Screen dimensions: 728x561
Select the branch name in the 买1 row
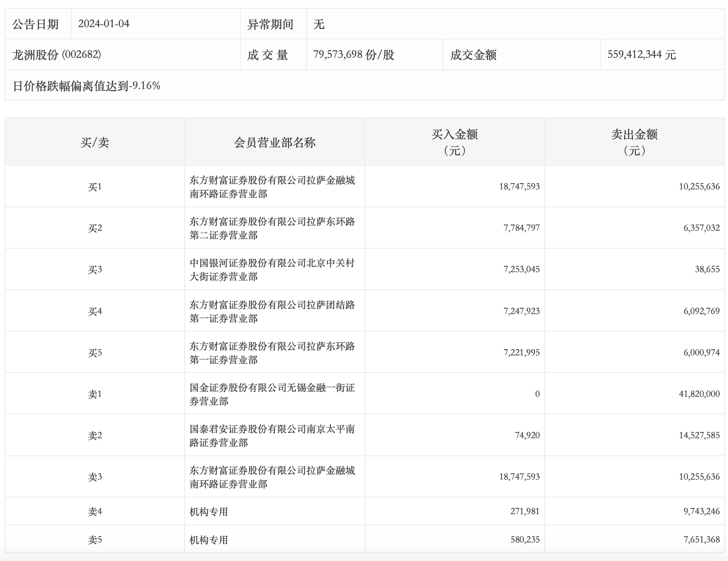click(272, 187)
